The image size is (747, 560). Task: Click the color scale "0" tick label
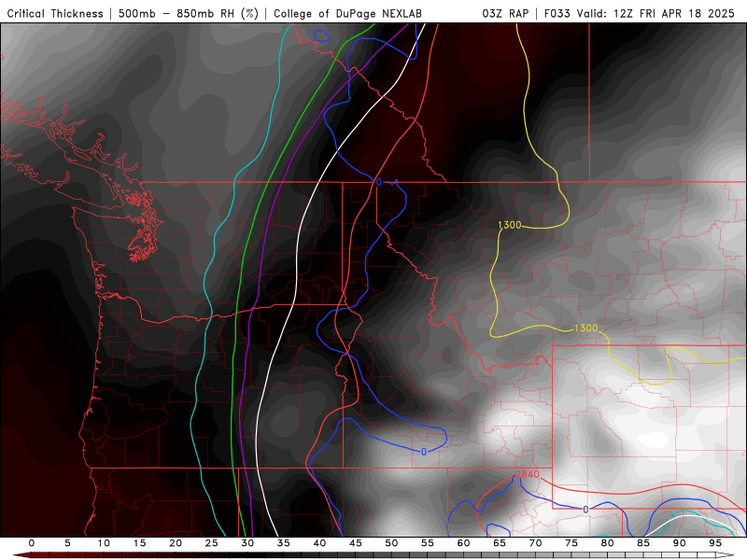pyautogui.click(x=32, y=543)
